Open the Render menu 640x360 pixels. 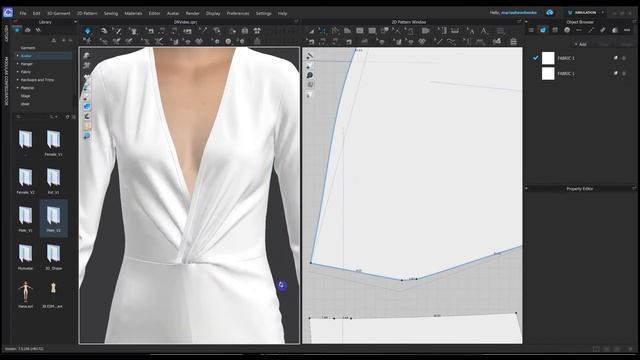click(193, 13)
